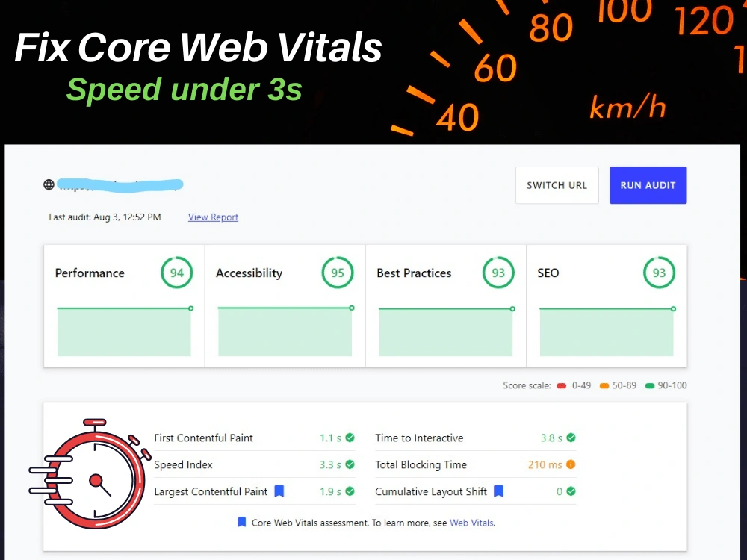Select the Accessibility card label
The height and width of the screenshot is (560, 747).
coord(249,273)
